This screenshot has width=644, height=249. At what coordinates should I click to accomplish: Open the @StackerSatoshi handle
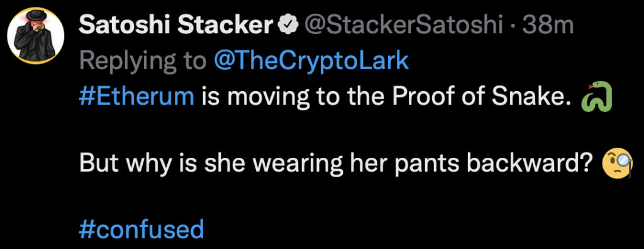tap(404, 26)
